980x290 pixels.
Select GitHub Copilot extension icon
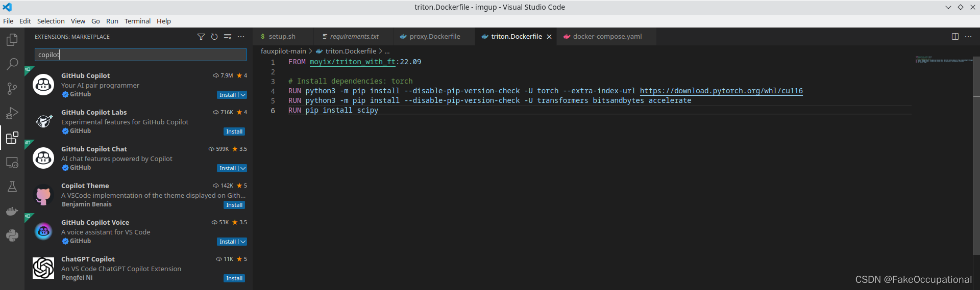click(x=43, y=85)
